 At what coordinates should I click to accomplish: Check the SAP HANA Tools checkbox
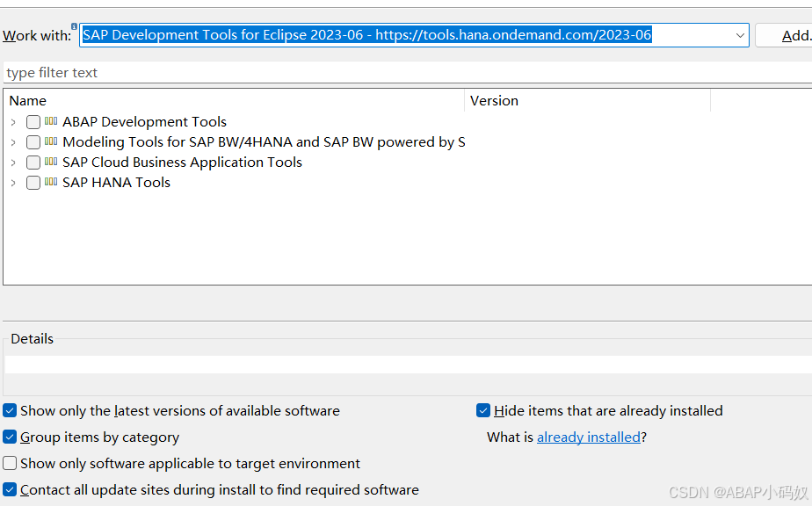33,183
